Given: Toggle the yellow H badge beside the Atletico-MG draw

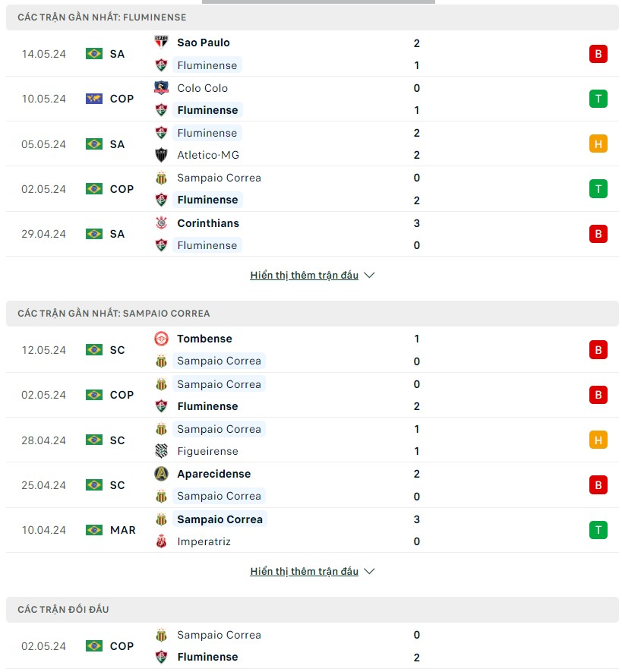Looking at the screenshot, I should 598,144.
